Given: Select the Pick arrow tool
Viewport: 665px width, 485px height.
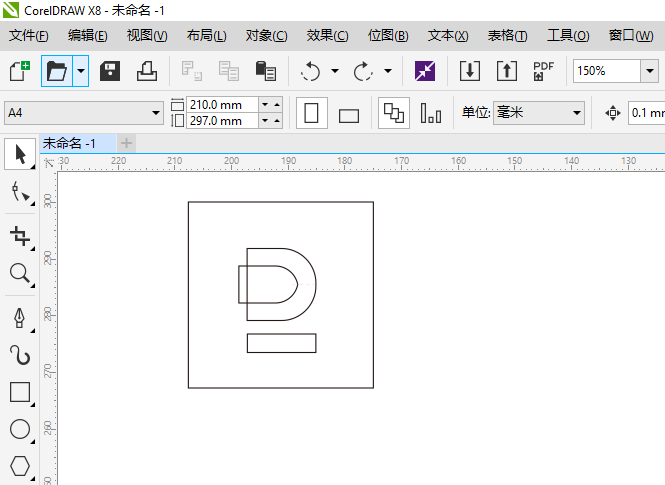Looking at the screenshot, I should [x=20, y=154].
